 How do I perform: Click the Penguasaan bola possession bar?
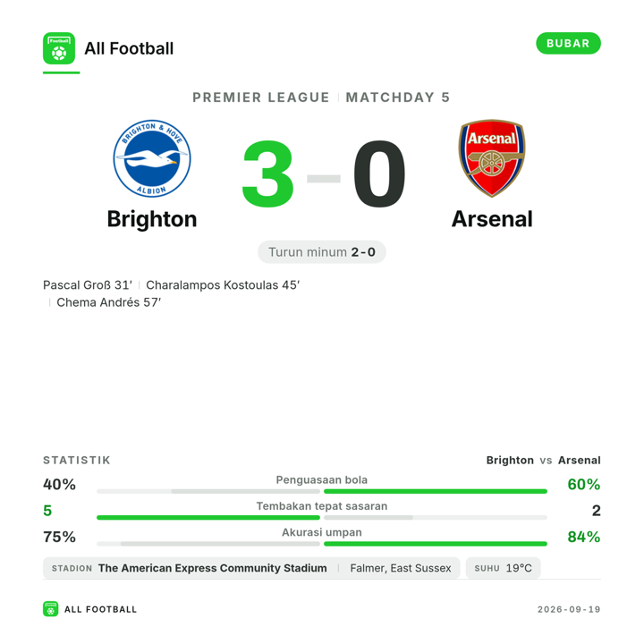[x=322, y=491]
